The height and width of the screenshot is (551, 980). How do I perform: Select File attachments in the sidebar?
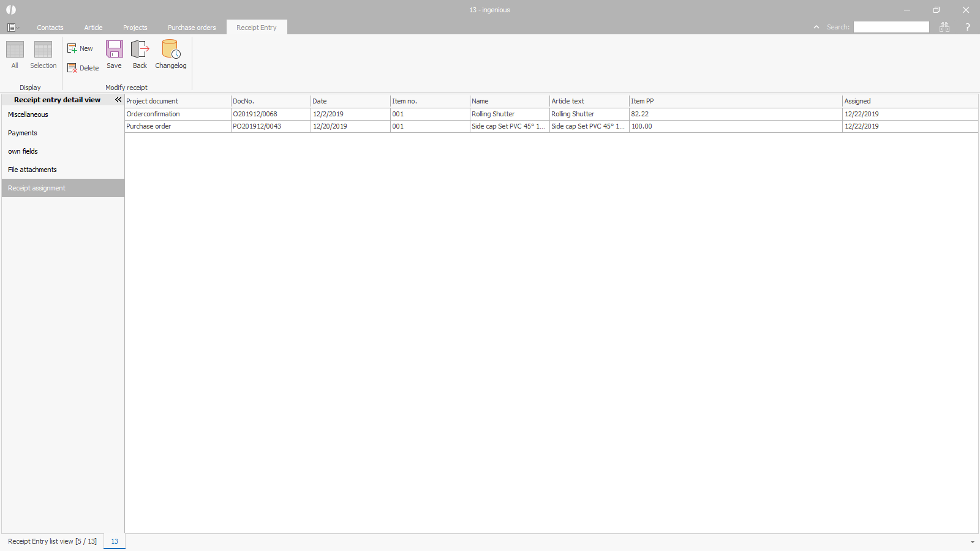point(32,170)
